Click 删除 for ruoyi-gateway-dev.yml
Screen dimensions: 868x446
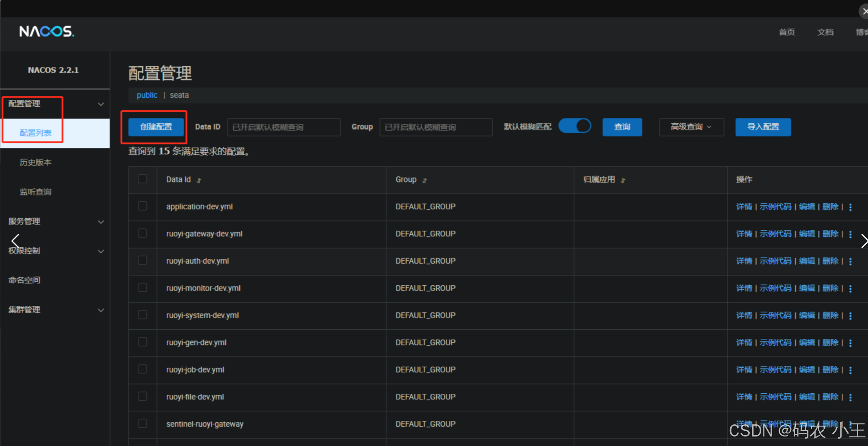830,234
